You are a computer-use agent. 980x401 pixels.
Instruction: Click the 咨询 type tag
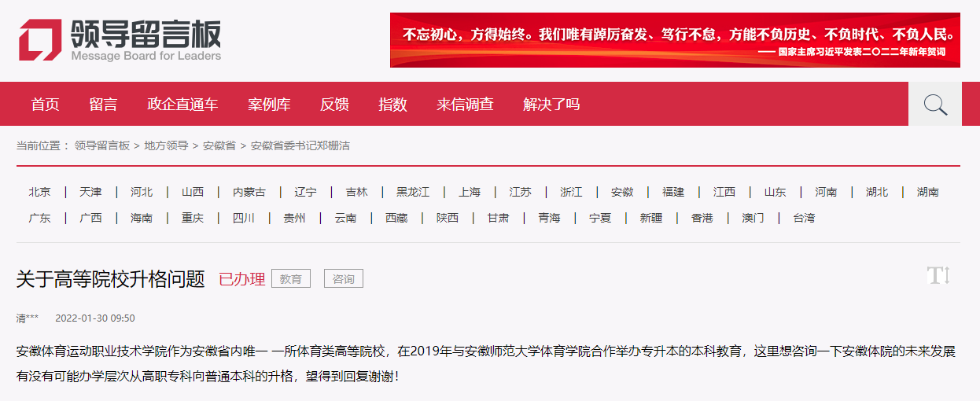click(344, 279)
